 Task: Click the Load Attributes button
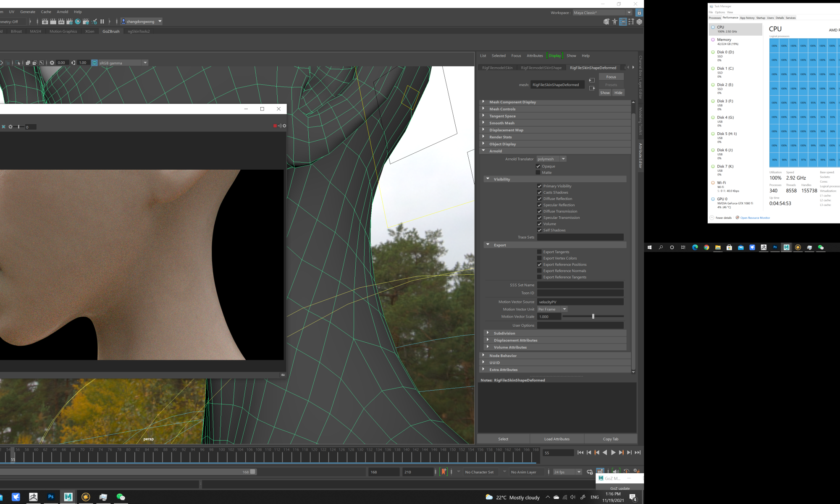556,439
